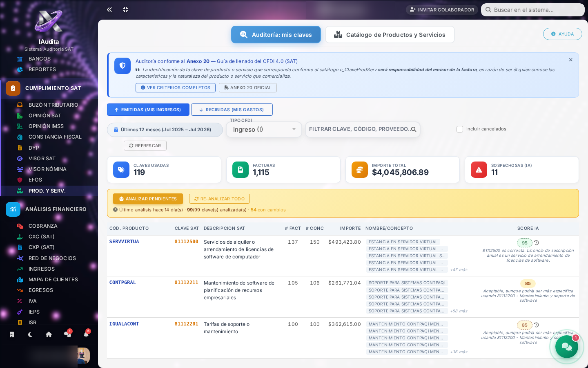Click the Bancos building icon
This screenshot has height=368, width=588.
point(20,59)
